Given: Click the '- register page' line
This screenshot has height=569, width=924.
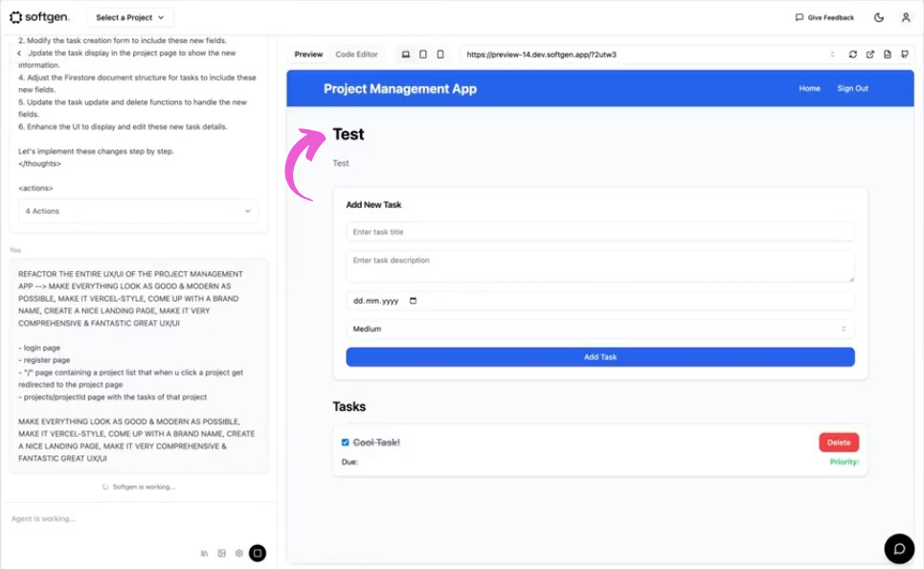Looking at the screenshot, I should pos(44,360).
